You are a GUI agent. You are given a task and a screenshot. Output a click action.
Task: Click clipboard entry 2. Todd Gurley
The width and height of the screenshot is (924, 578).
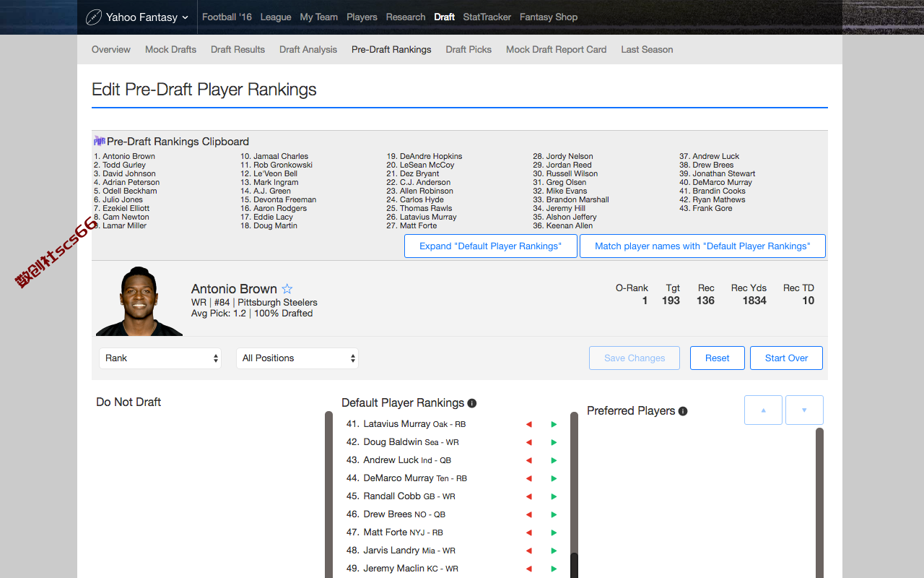pos(120,165)
